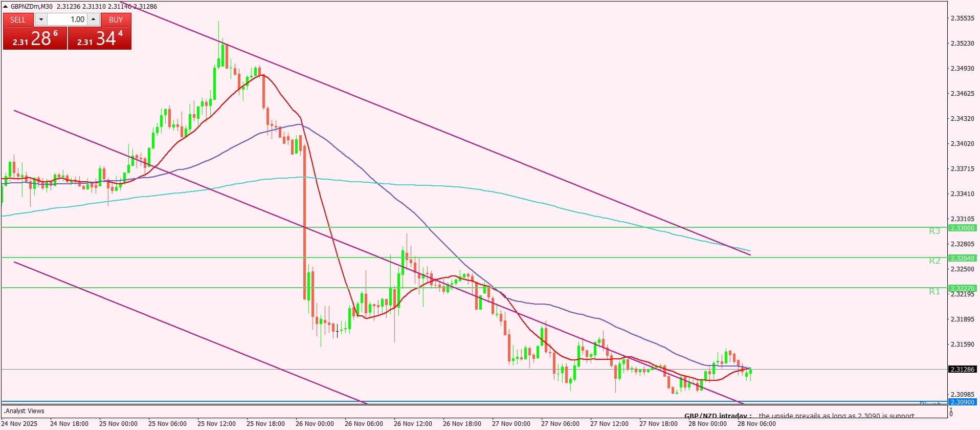Screen dimensions: 980x430
Task: Decrease trade volume with the down arrow
Action: click(41, 19)
